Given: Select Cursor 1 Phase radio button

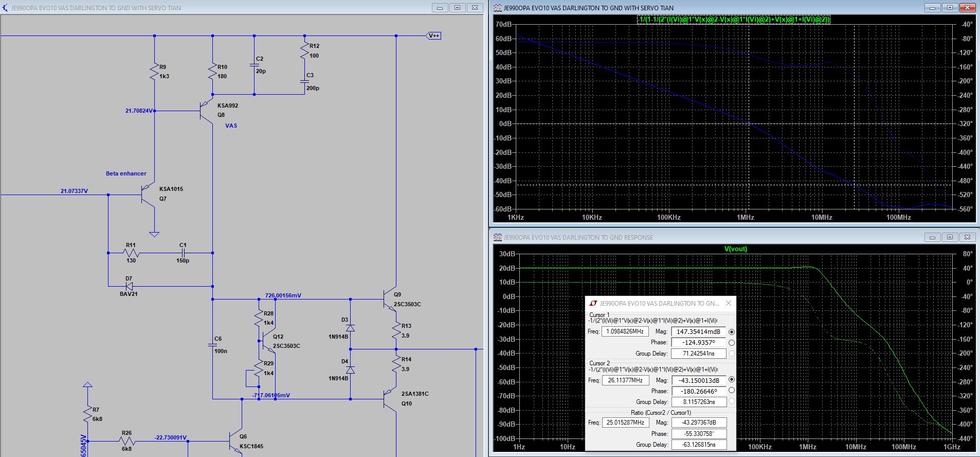Looking at the screenshot, I should click(732, 343).
